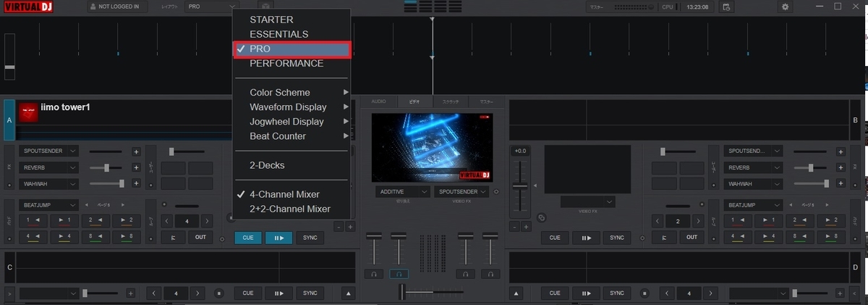Select deck D label
The height and width of the screenshot is (305, 868).
pos(856,267)
